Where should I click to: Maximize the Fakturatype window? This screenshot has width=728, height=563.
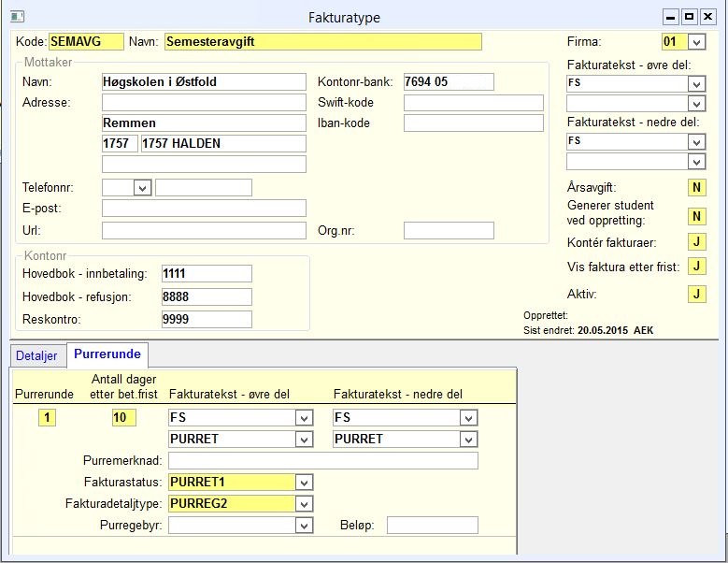click(x=689, y=18)
